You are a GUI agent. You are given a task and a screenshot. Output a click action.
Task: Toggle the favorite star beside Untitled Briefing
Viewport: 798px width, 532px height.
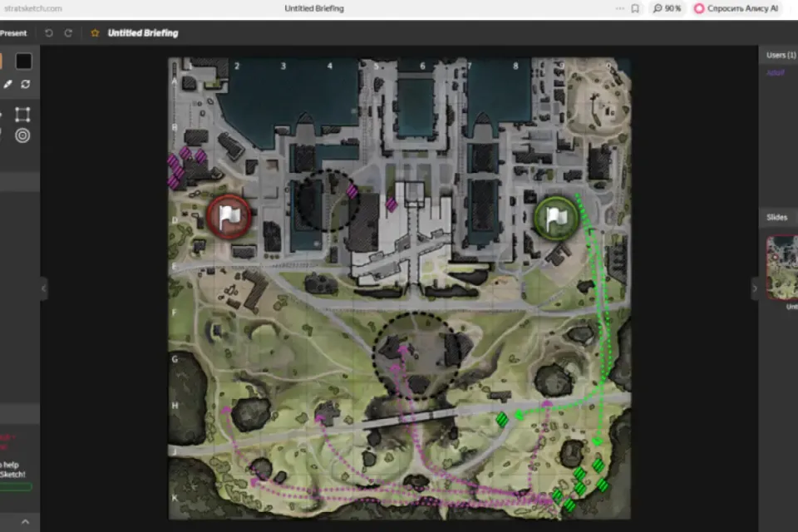tap(95, 33)
